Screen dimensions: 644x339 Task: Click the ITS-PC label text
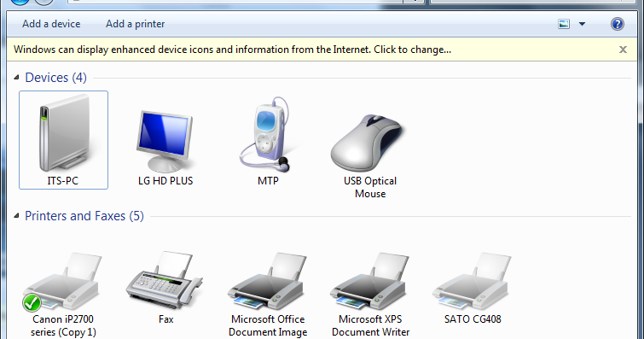tap(63, 181)
